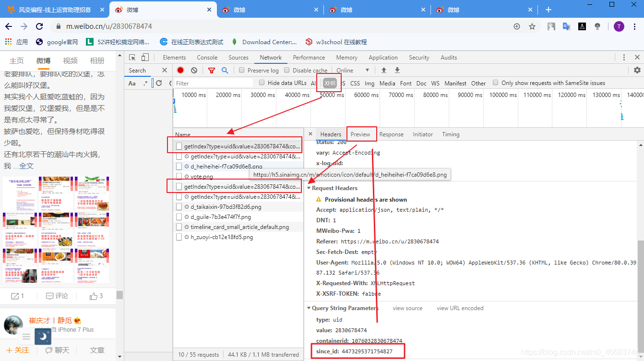Open the Performance tab
This screenshot has width=644, height=361.
309,58
